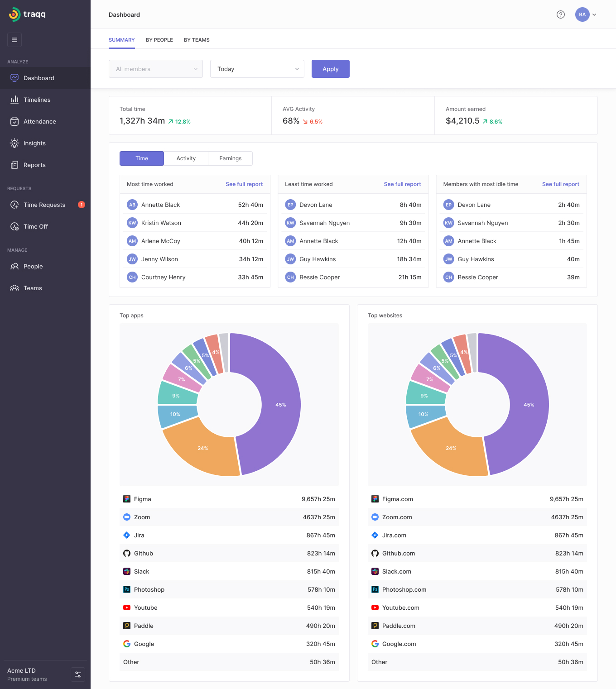See full report for Least time worked
The height and width of the screenshot is (689, 616).
coord(402,184)
